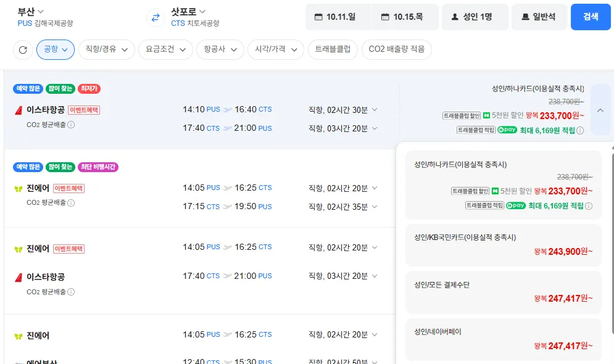
Task: Swap departure and arrival airports icon
Action: [156, 17]
